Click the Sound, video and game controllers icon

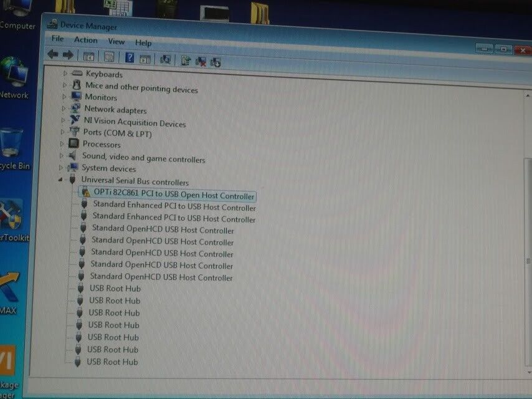tap(73, 155)
